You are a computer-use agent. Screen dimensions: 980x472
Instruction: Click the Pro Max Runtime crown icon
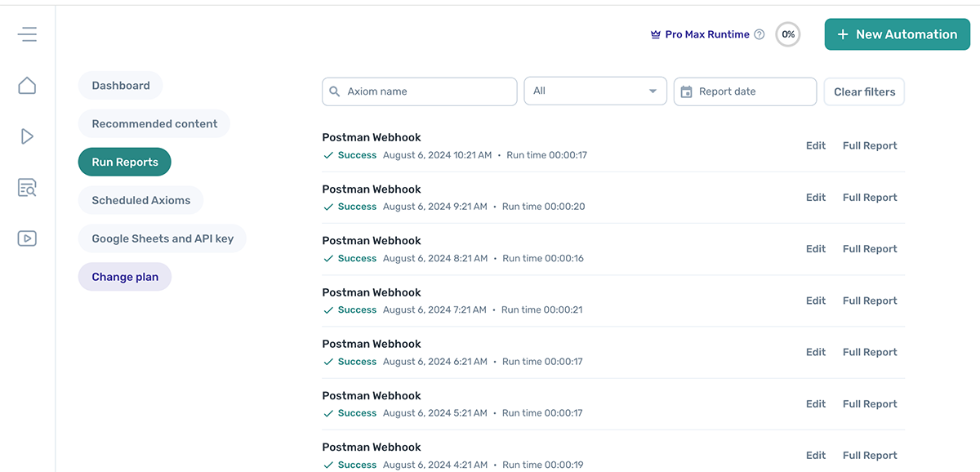click(655, 34)
